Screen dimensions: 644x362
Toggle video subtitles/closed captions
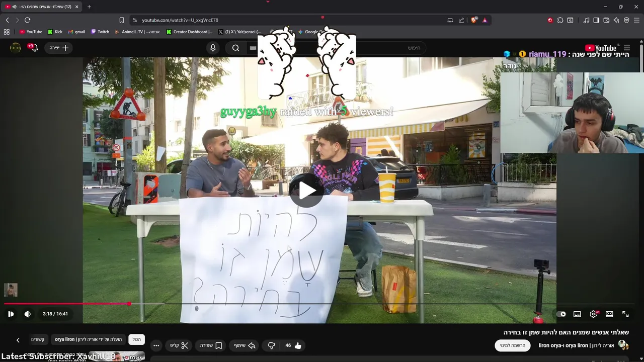pos(577,314)
